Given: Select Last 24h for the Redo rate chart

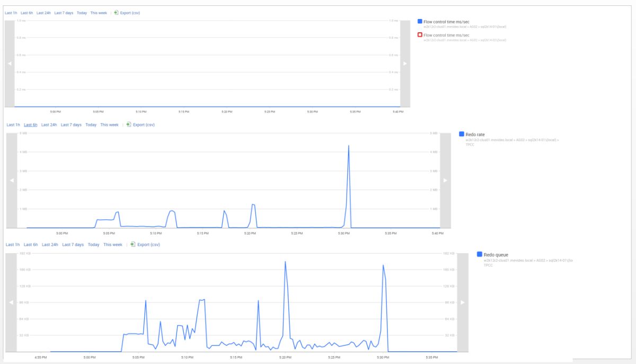Looking at the screenshot, I should tap(49, 125).
